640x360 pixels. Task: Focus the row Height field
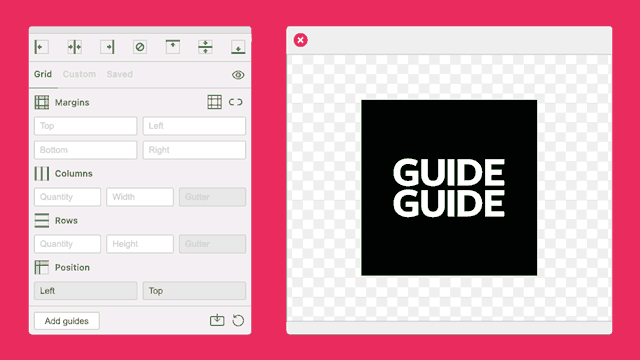coord(140,244)
